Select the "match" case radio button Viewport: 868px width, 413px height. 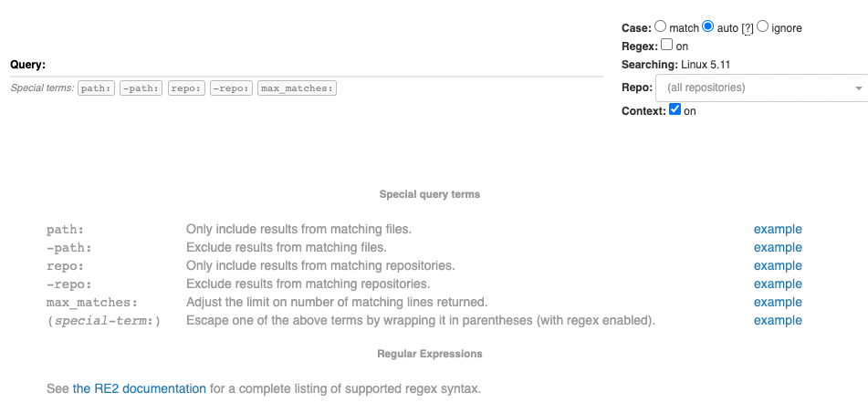click(661, 26)
